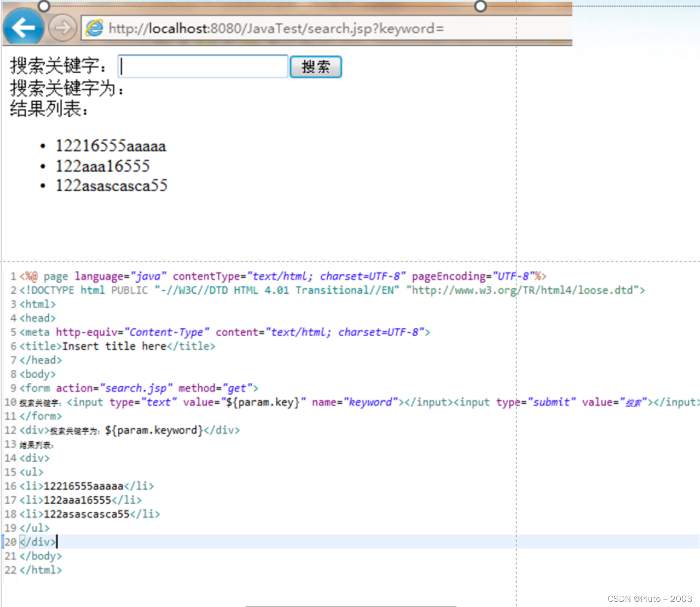Select the highlighted </div> on line 20
Screen dimensions: 700x607
(x=38, y=542)
